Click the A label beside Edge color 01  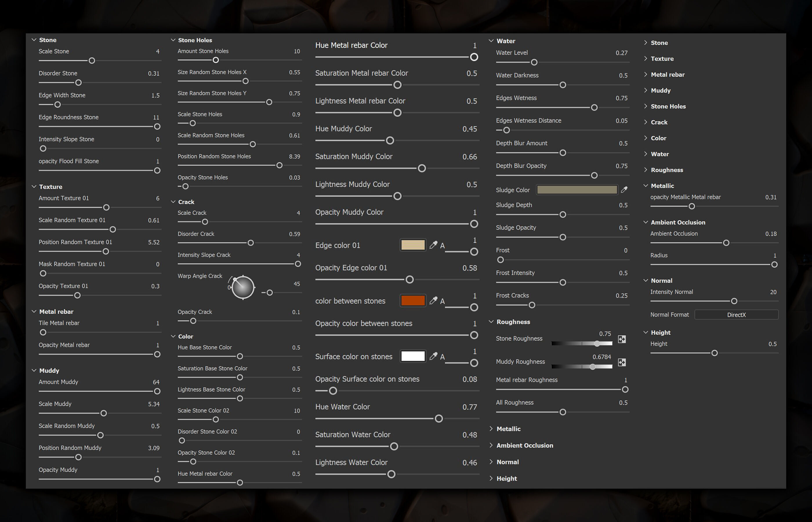pos(442,245)
